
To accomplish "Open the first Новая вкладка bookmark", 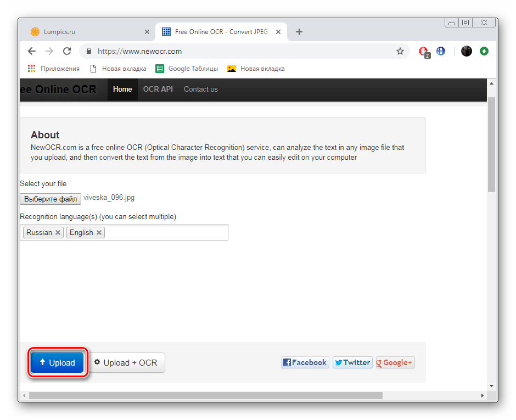I will pos(118,69).
